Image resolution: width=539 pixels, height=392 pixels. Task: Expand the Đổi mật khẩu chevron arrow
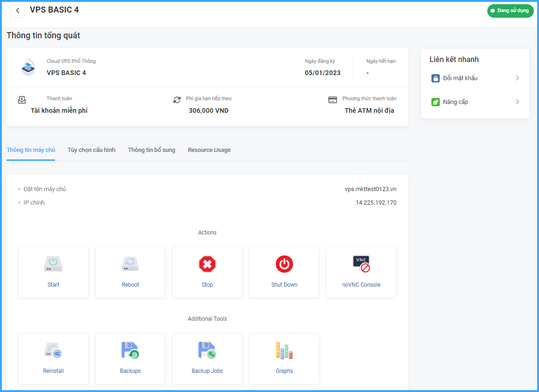click(518, 78)
